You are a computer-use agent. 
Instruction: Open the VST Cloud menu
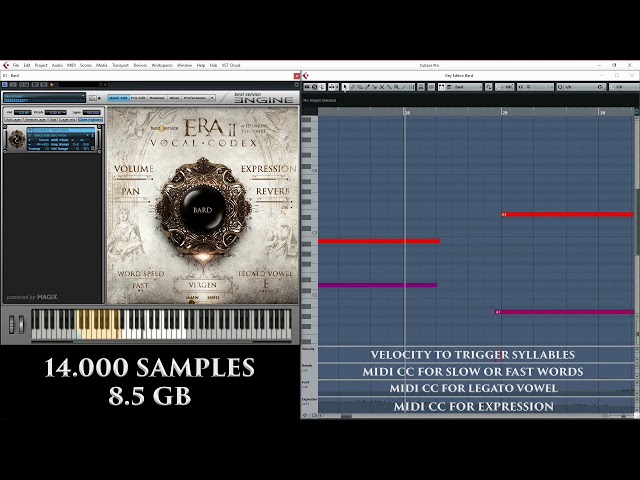[x=231, y=65]
